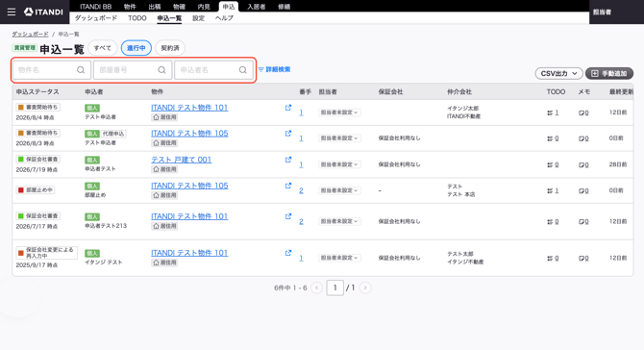Open the memo icon in the 部屋止め中 row

[x=582, y=191]
